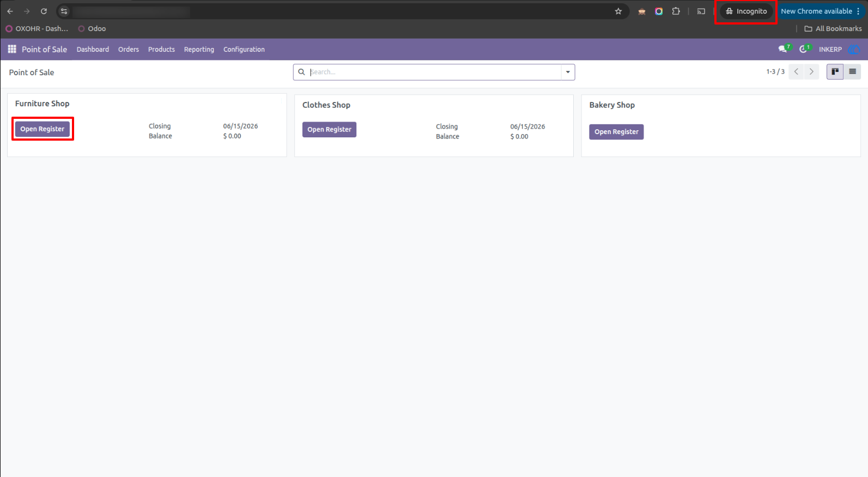Open the user avatar menu
This screenshot has height=477, width=868.
click(854, 49)
